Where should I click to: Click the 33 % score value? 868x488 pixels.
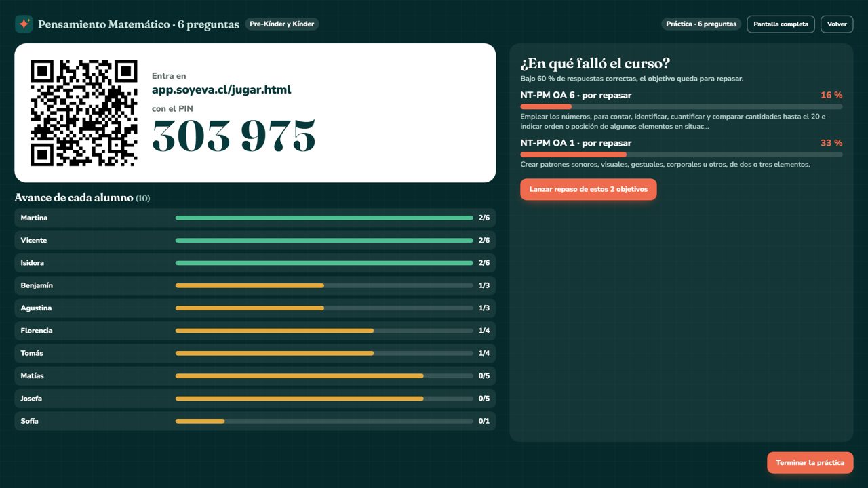pos(831,143)
